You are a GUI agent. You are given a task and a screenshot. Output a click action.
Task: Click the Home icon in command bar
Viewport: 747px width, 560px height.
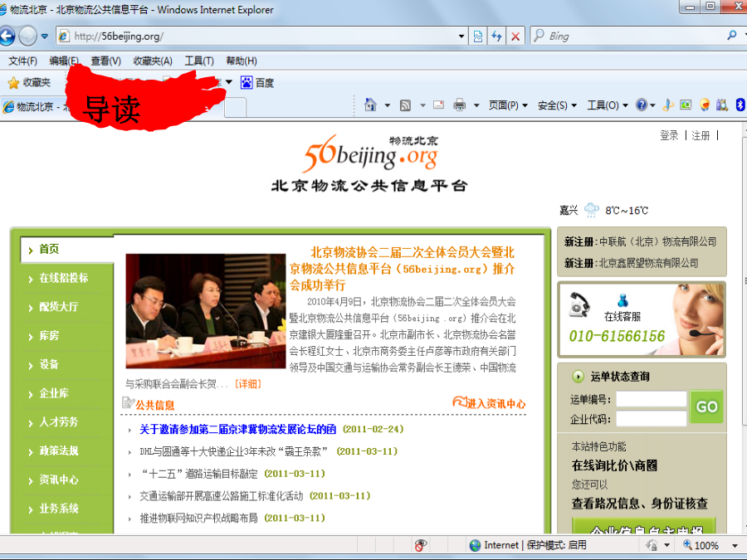[x=370, y=105]
